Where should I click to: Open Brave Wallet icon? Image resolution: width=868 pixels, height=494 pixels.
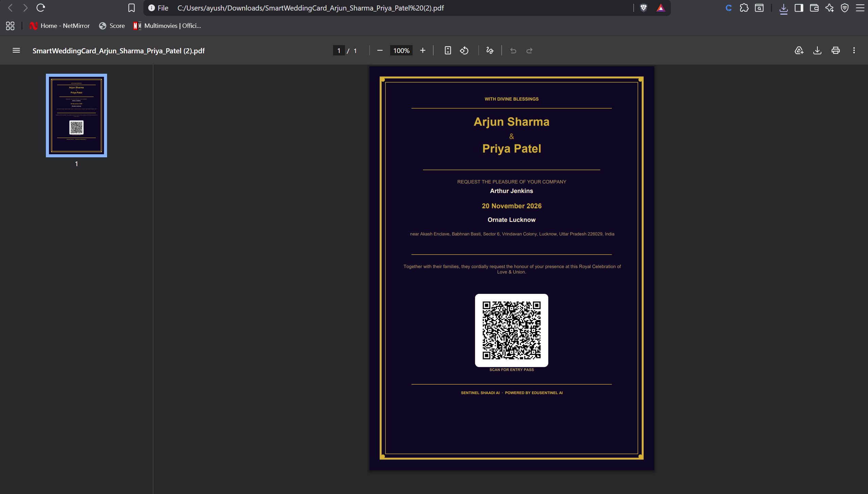coord(814,8)
